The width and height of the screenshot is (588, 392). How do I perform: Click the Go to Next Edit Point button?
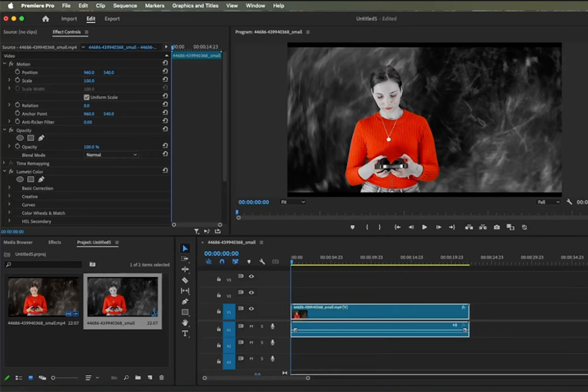pos(452,227)
